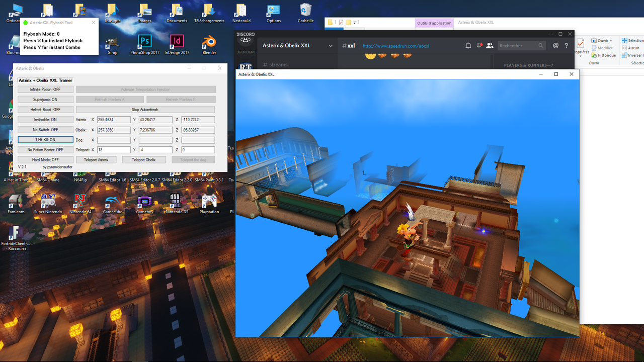This screenshot has width=644, height=362.
Task: Open the Options desktop shortcut
Action: coord(273,13)
